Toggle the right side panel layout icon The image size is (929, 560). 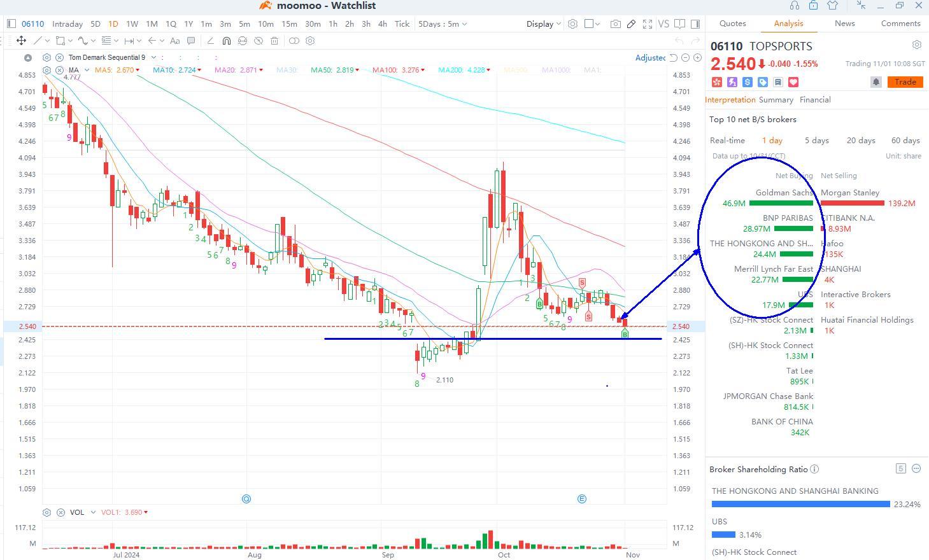695,24
